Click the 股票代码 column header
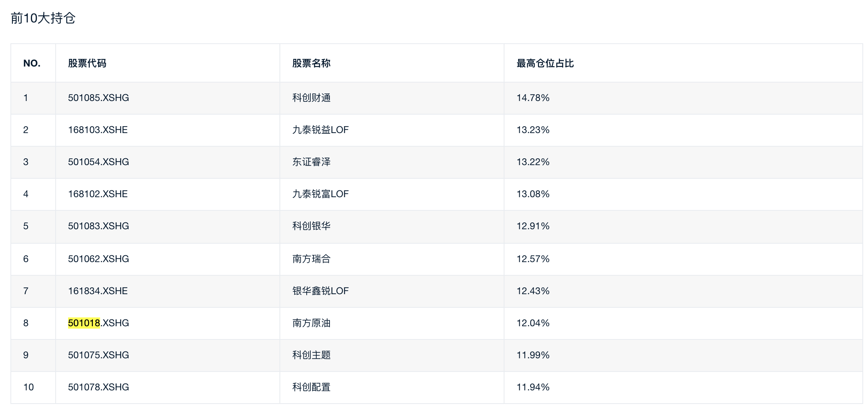Screen dimensions: 868x416 (87, 63)
